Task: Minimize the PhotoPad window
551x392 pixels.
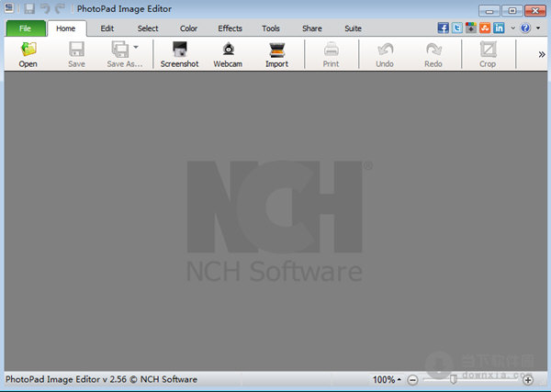Action: 489,10
